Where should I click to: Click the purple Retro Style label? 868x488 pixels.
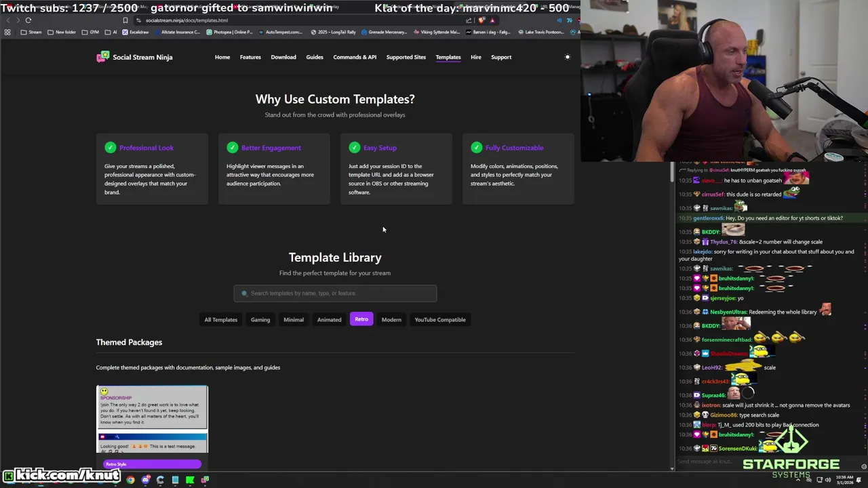tap(152, 464)
